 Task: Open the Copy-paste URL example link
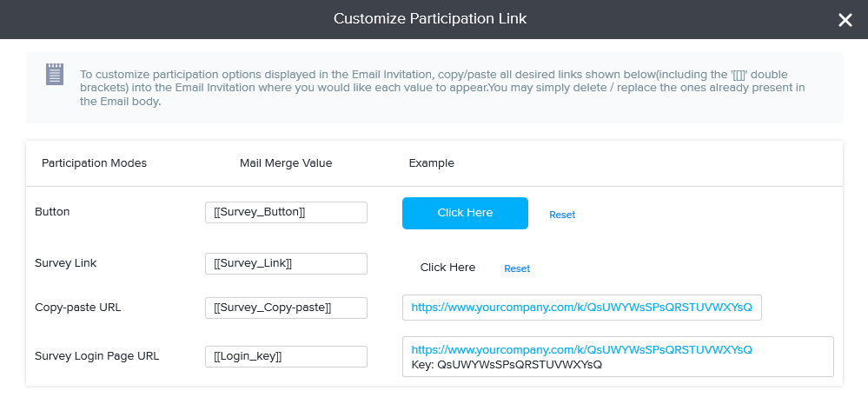[x=581, y=308]
